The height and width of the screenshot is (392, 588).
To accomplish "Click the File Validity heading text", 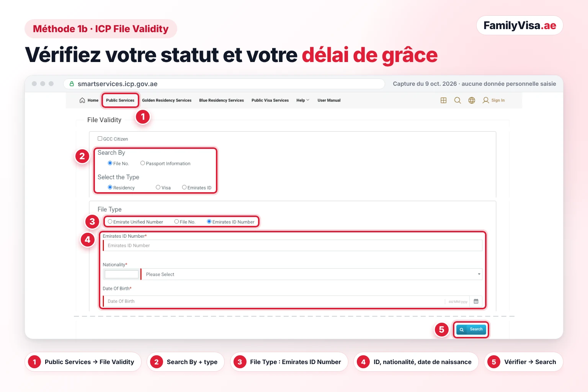I will pyautogui.click(x=104, y=120).
